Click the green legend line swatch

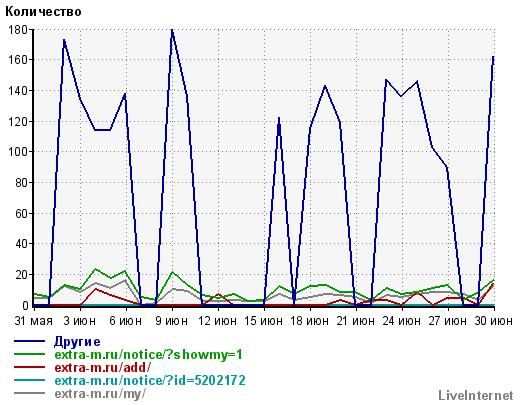coord(29,354)
